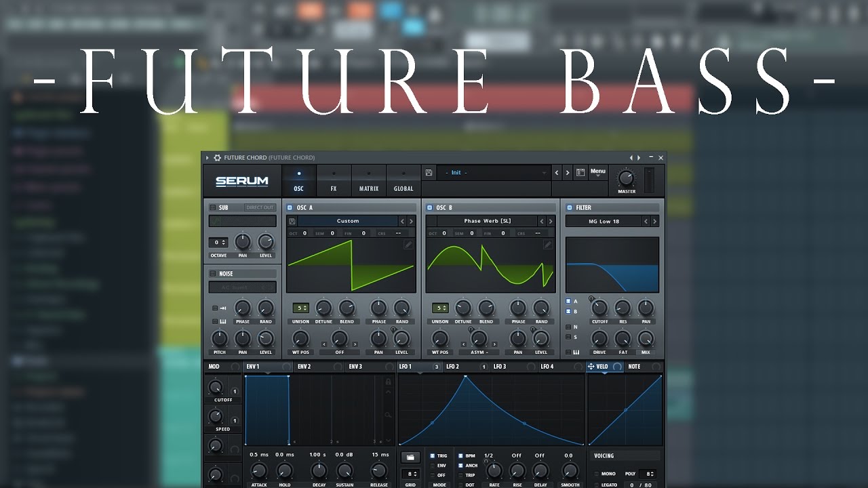Select previous OSC B wavetable arrow
This screenshot has width=868, height=488.
(541, 221)
